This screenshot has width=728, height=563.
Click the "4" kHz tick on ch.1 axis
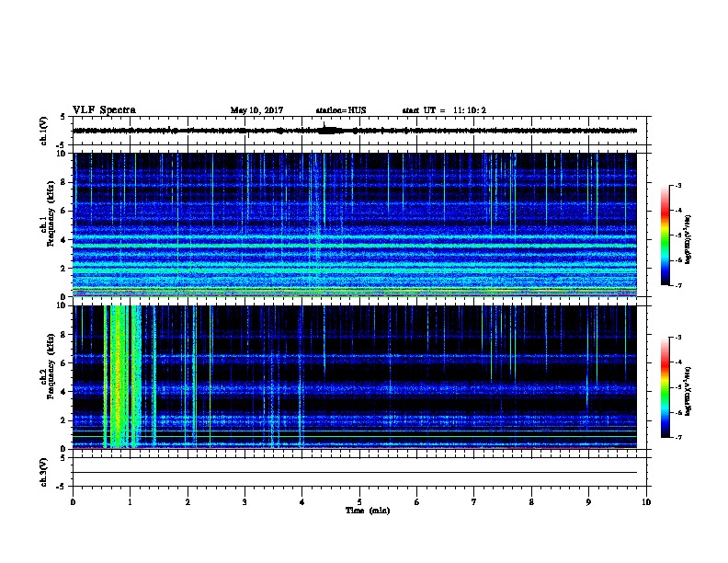[x=65, y=240]
